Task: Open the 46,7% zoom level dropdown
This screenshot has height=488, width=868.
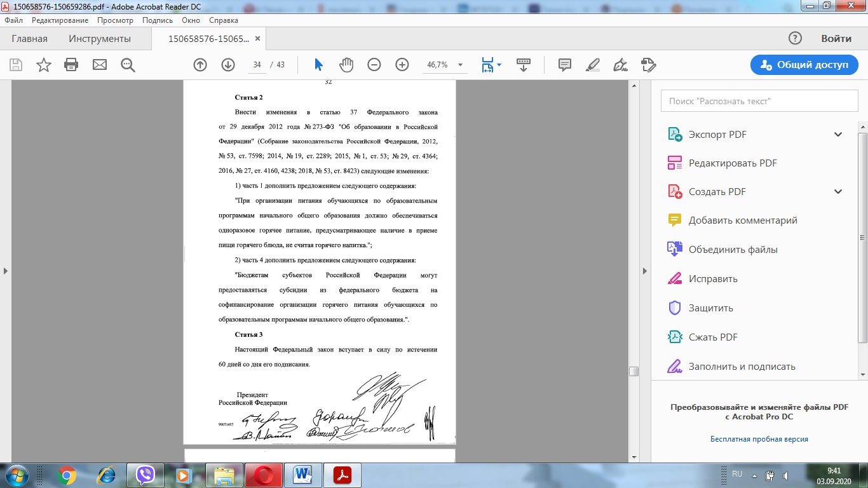Action: point(460,65)
